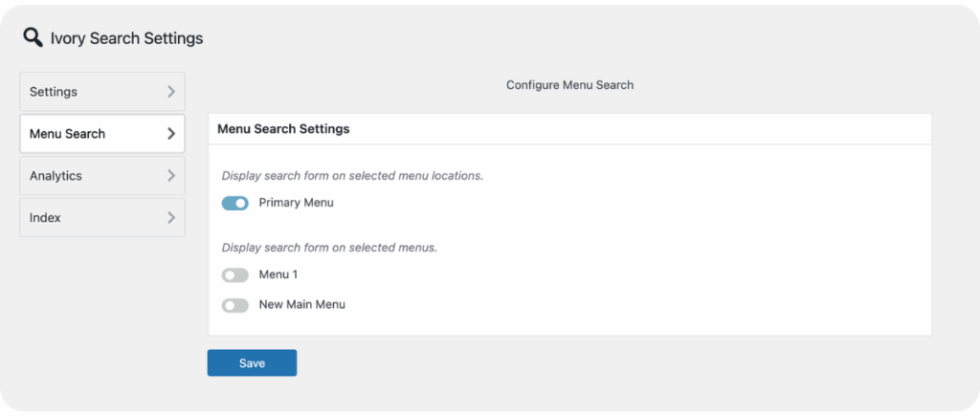980x416 pixels.
Task: Save the menu search settings
Action: (x=252, y=362)
